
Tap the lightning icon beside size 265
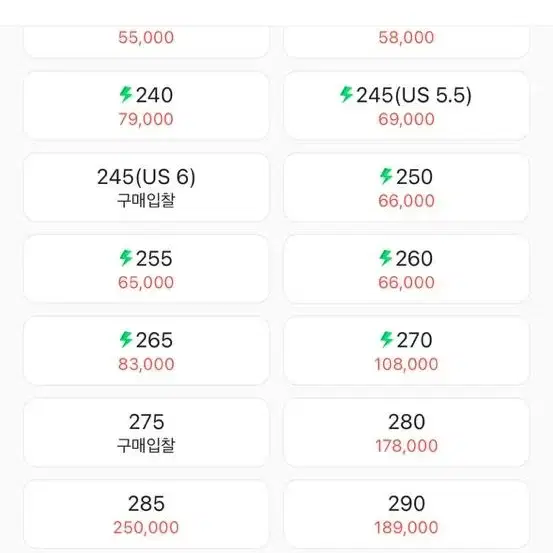coord(126,340)
